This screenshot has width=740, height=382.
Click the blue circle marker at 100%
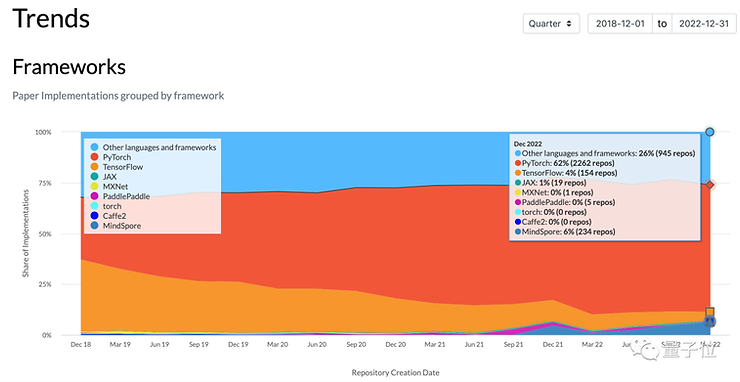tap(710, 132)
